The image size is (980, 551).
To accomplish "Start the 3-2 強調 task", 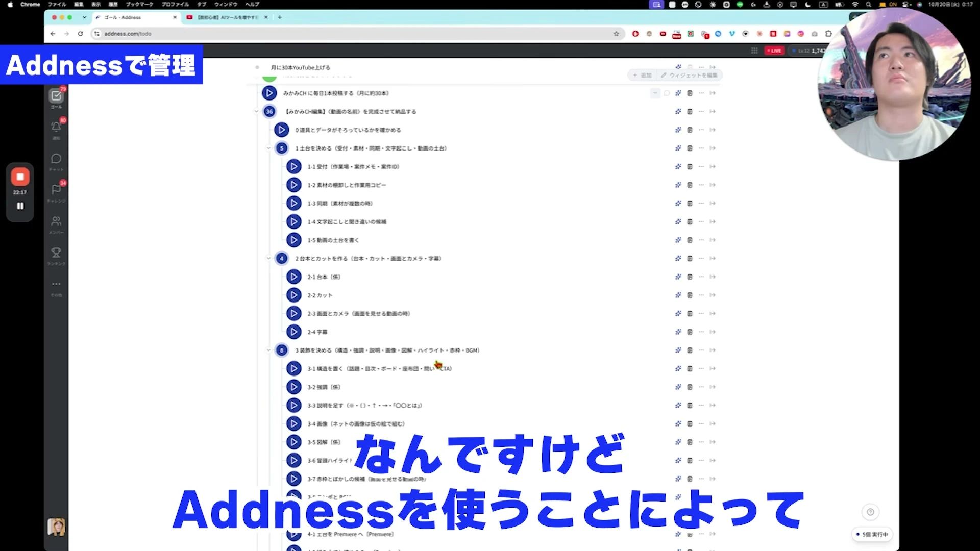I will click(x=294, y=387).
